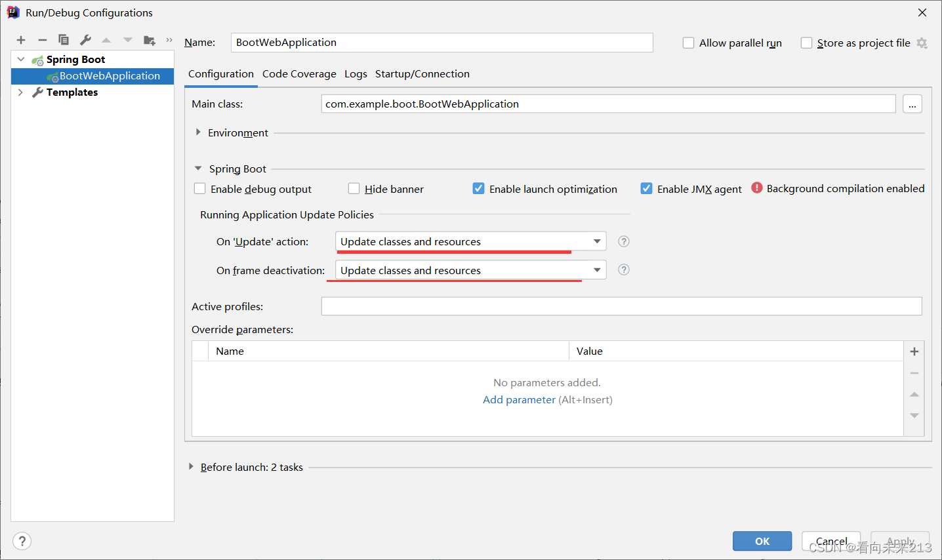Uncheck Enable launch optimization
The width and height of the screenshot is (942, 560).
(479, 189)
